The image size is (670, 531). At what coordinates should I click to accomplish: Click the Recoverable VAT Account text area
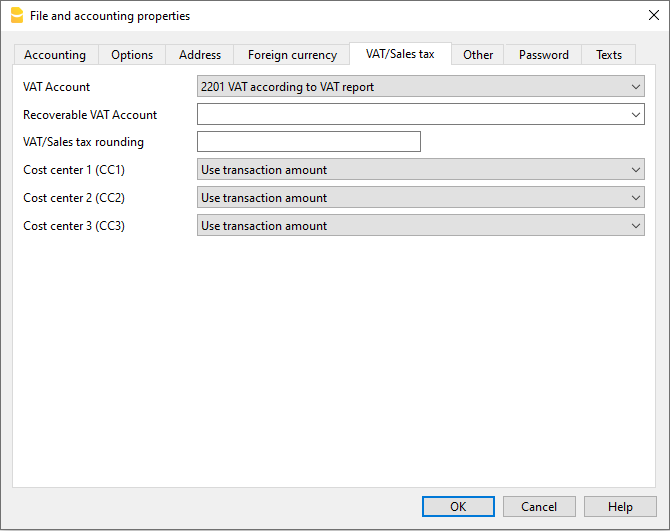click(412, 115)
